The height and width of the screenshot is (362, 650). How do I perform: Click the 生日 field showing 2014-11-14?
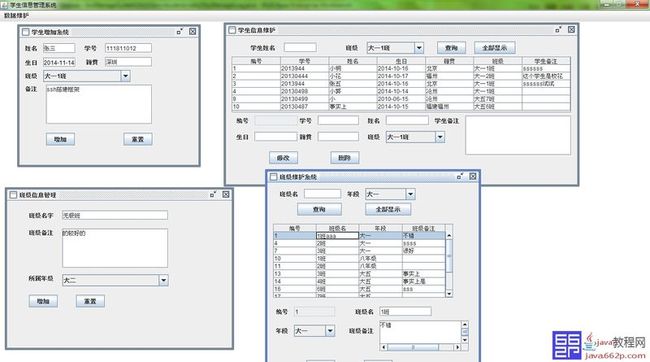[x=59, y=63]
